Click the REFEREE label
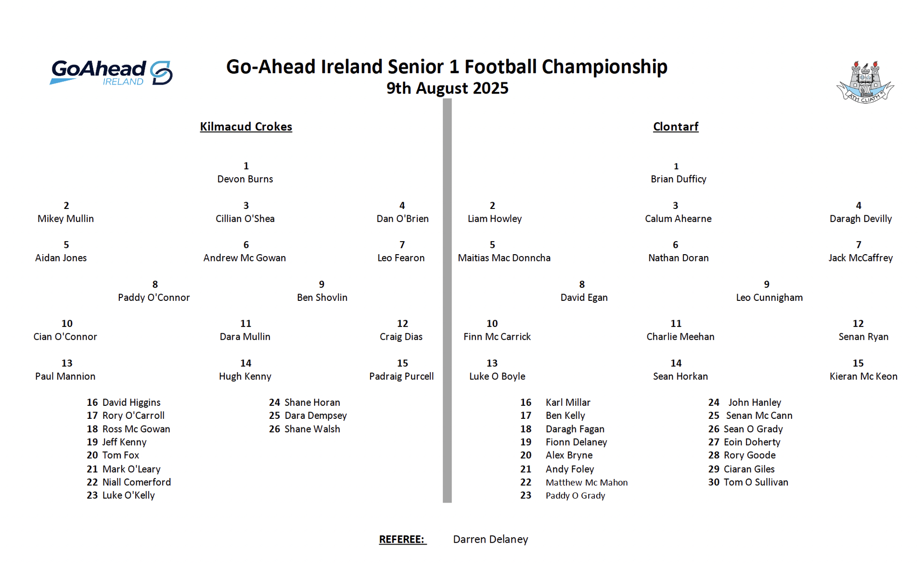 [x=402, y=539]
